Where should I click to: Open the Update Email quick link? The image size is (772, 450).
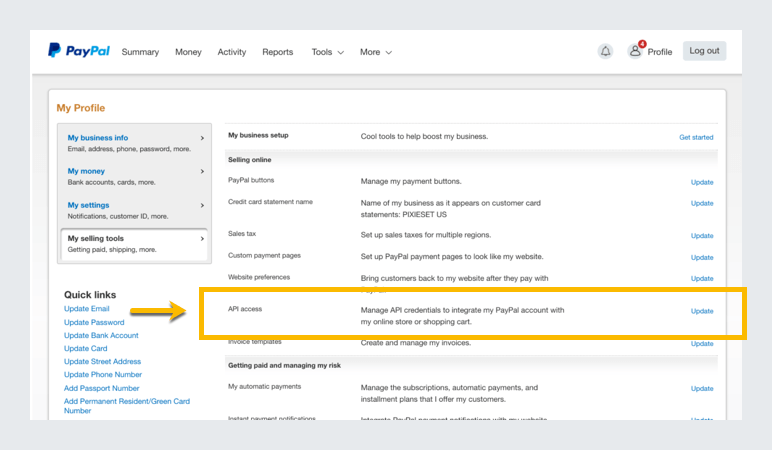(87, 309)
